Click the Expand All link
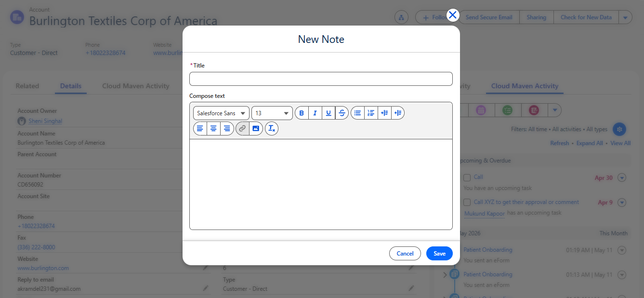This screenshot has width=644, height=298. (x=590, y=143)
